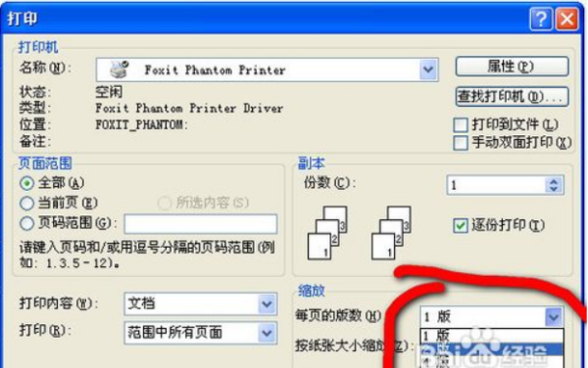This screenshot has width=588, height=368.
Task: Click the collated pages preview icon
Action: (327, 233)
